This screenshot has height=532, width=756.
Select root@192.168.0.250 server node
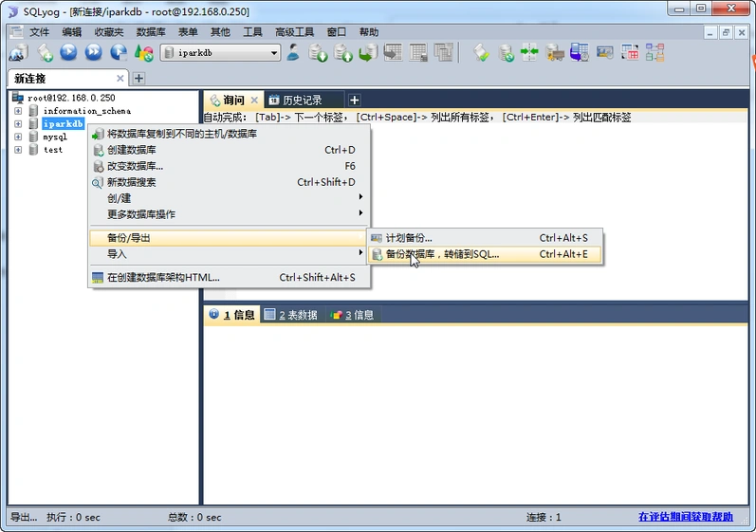tap(71, 98)
